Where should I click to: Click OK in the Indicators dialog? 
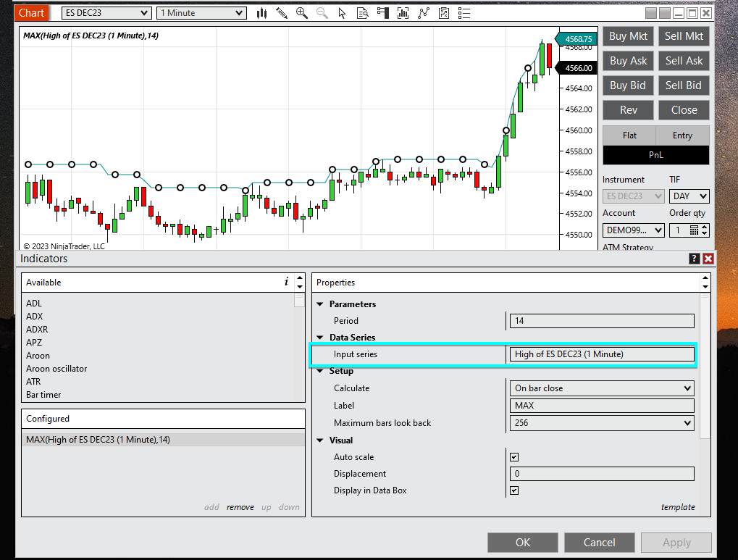click(522, 543)
